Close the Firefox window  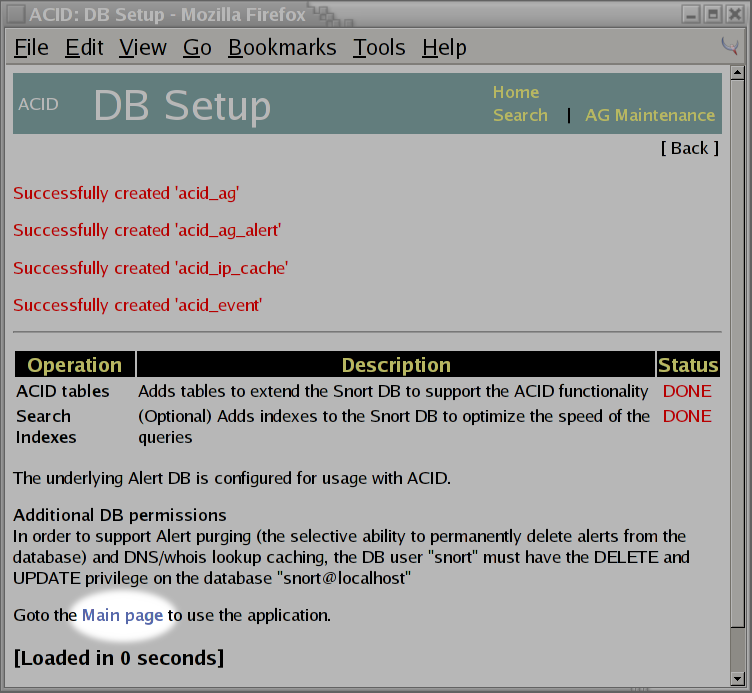[x=734, y=14]
